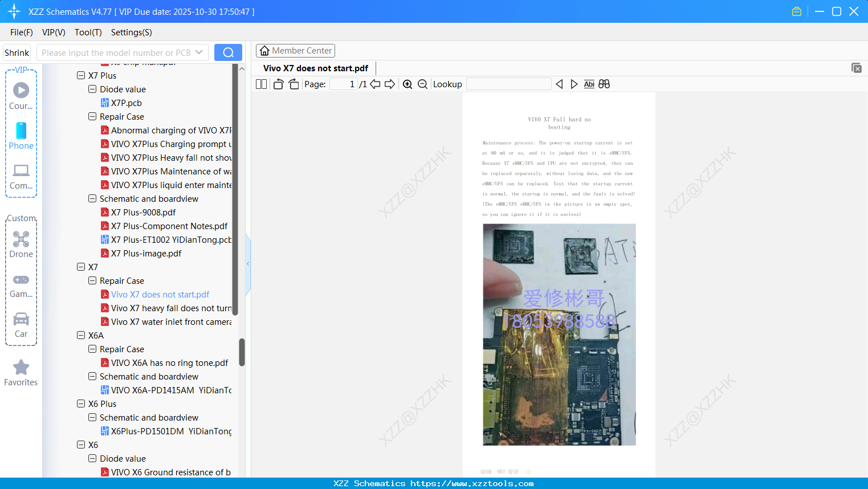Click the Shrink button

tap(17, 52)
